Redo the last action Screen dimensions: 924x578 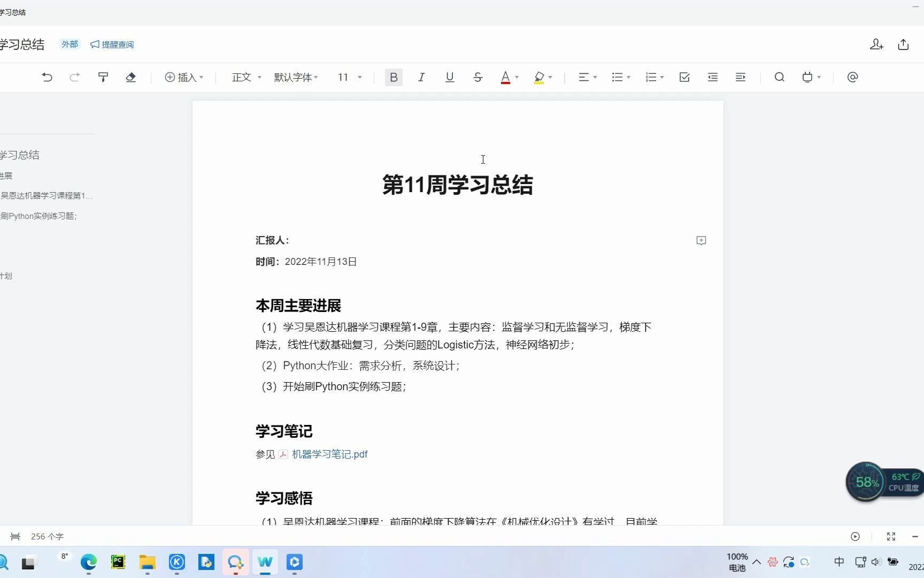coord(75,77)
